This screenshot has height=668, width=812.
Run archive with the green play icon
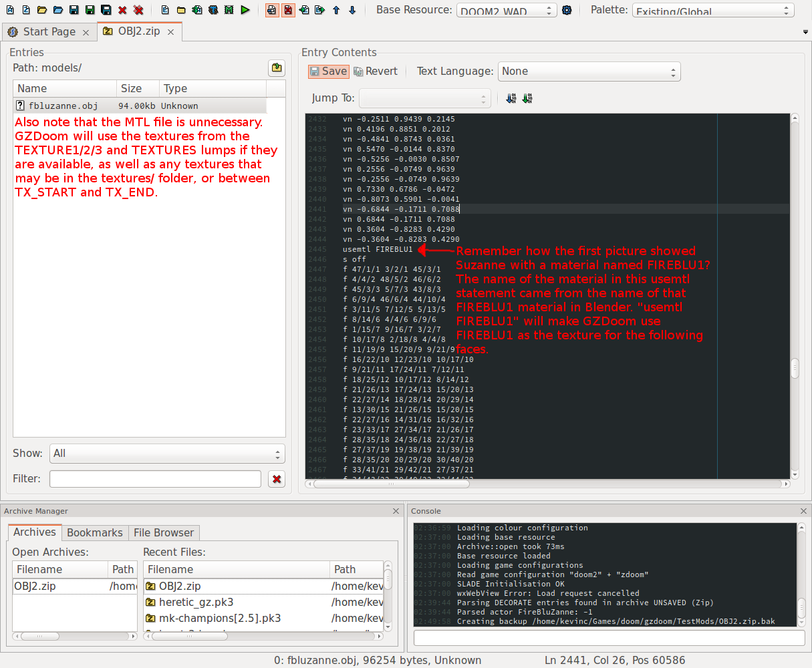[245, 10]
